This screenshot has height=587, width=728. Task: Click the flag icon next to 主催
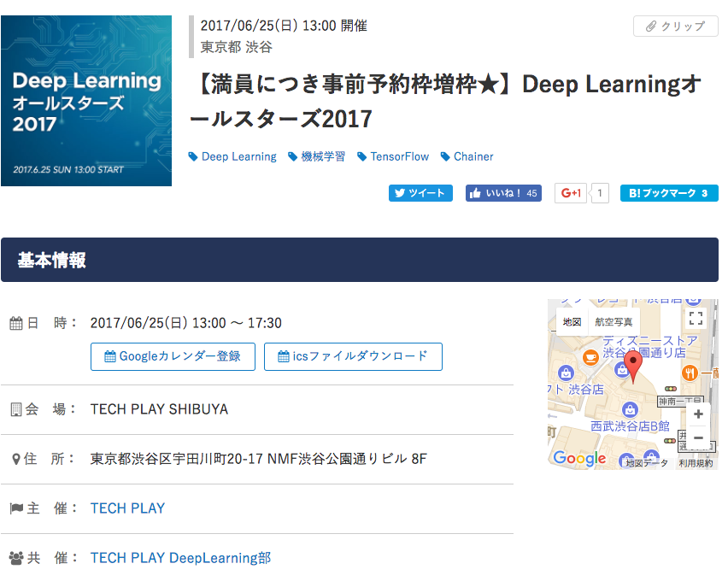click(16, 508)
